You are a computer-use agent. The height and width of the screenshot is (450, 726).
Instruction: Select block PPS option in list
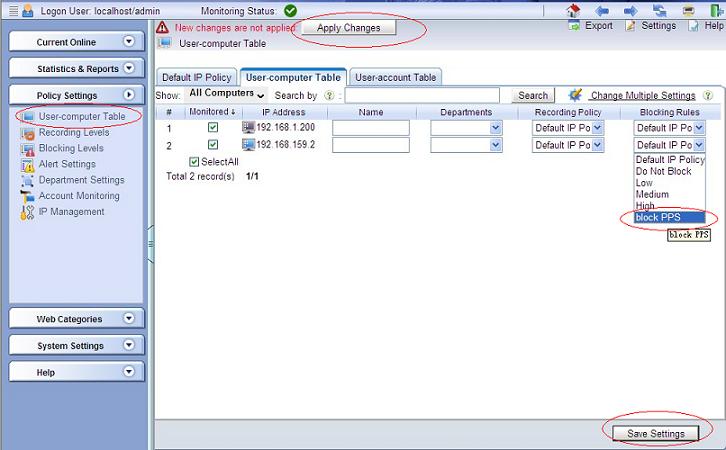pos(670,218)
